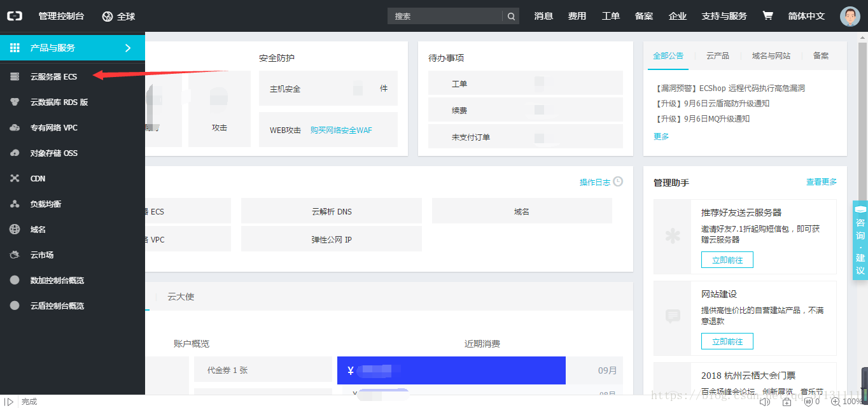Switch to the 域名与网站 tab
The image size is (868, 408).
[771, 55]
